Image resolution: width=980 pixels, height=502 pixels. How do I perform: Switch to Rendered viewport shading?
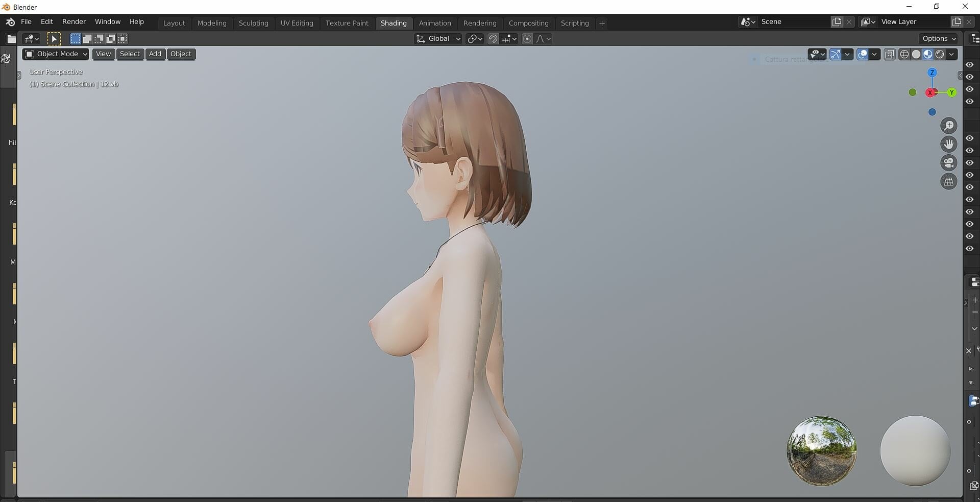(940, 54)
